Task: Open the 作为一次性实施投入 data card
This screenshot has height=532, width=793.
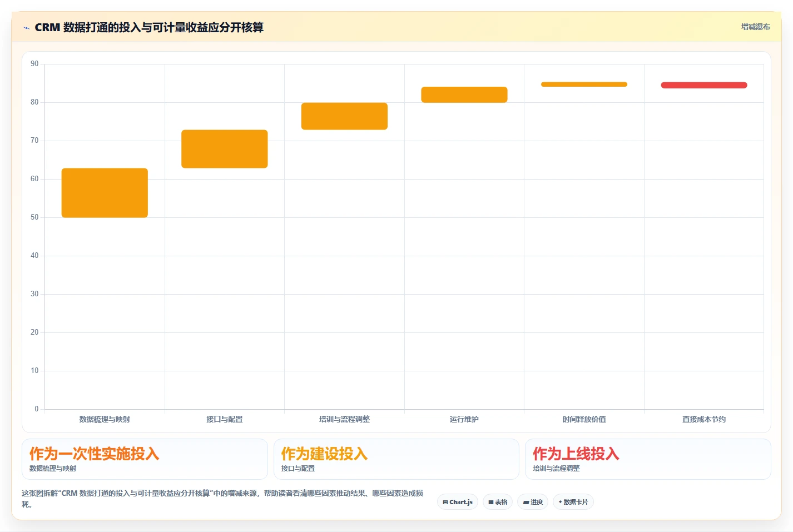Action: (145, 459)
